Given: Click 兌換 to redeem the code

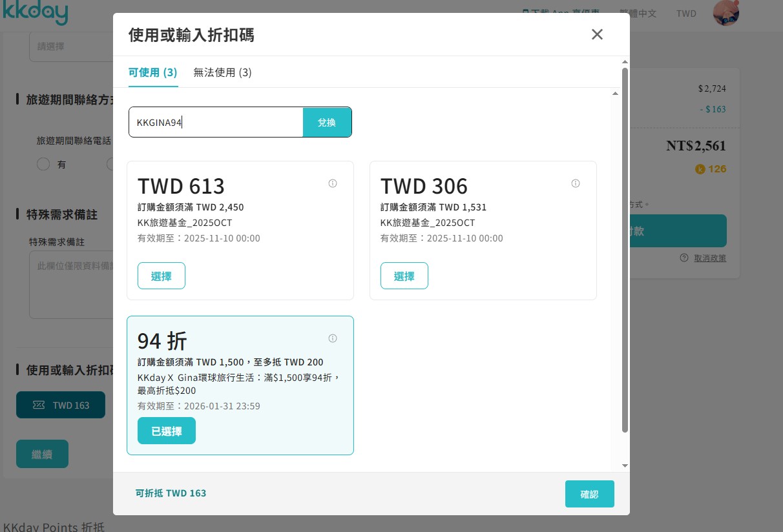Looking at the screenshot, I should [x=327, y=122].
